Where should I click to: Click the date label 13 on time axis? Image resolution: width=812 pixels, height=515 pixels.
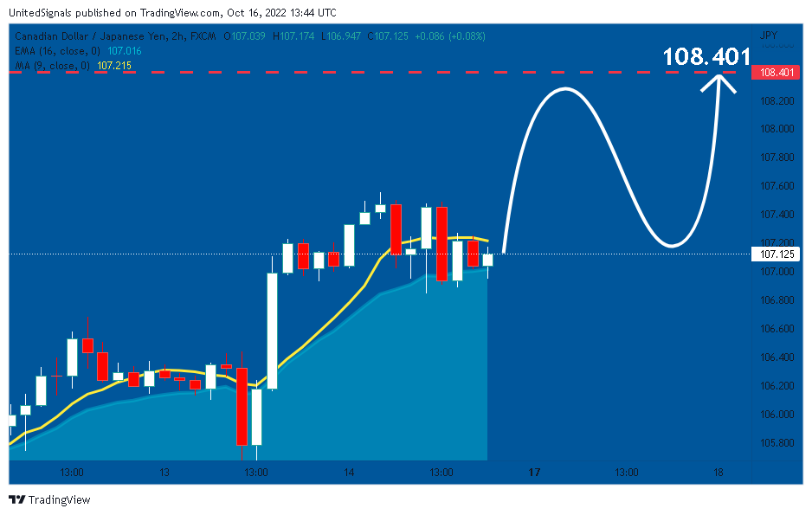(x=164, y=473)
